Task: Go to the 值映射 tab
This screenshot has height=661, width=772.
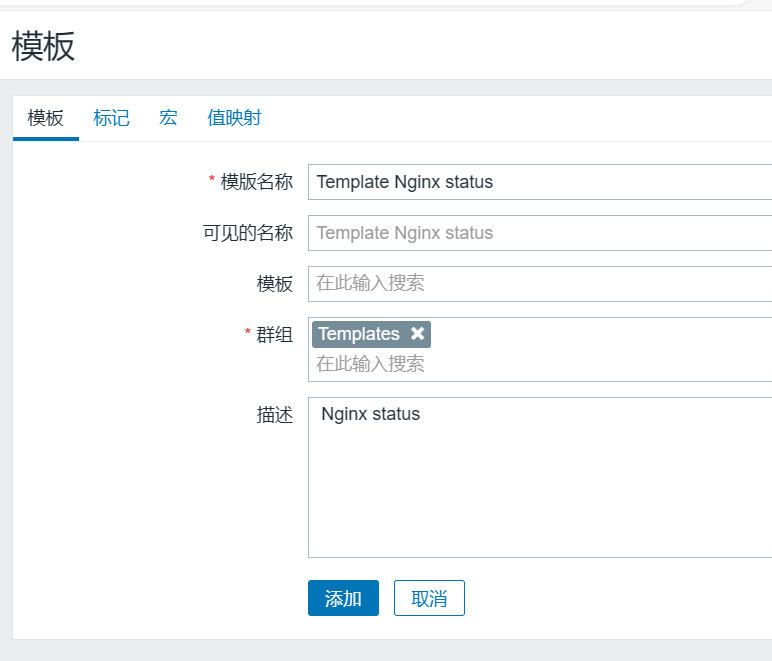Action: (x=234, y=118)
